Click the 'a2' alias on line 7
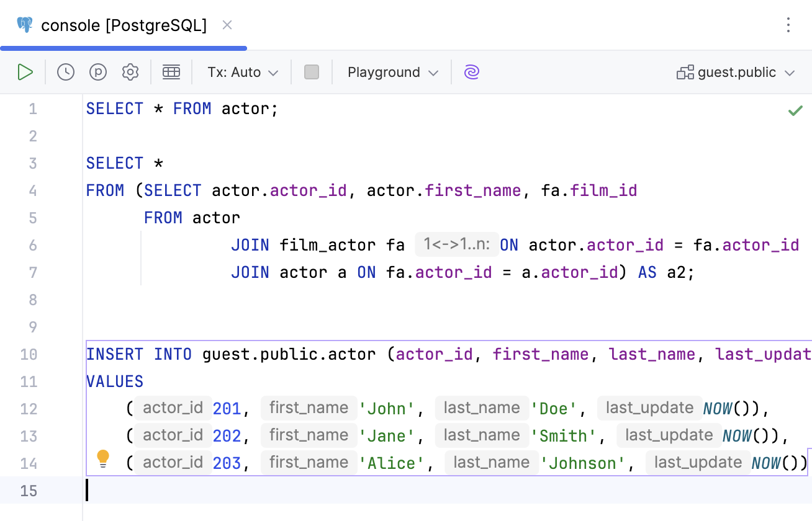812x521 pixels. (677, 272)
